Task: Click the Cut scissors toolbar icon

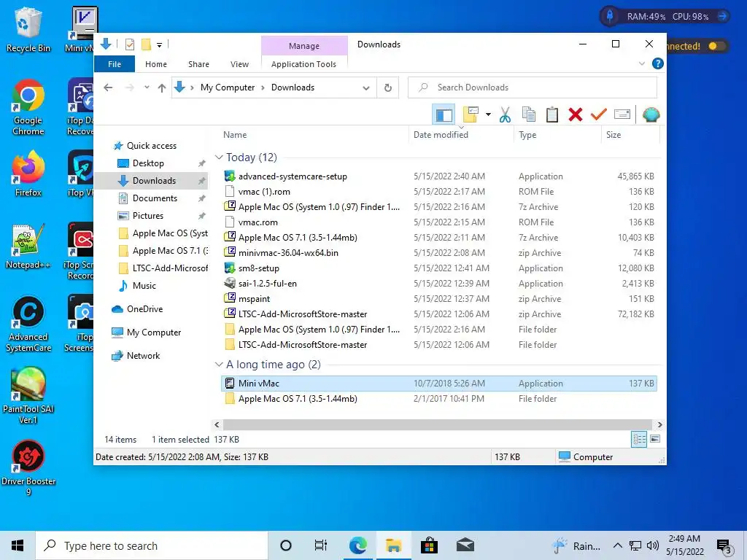Action: (505, 114)
